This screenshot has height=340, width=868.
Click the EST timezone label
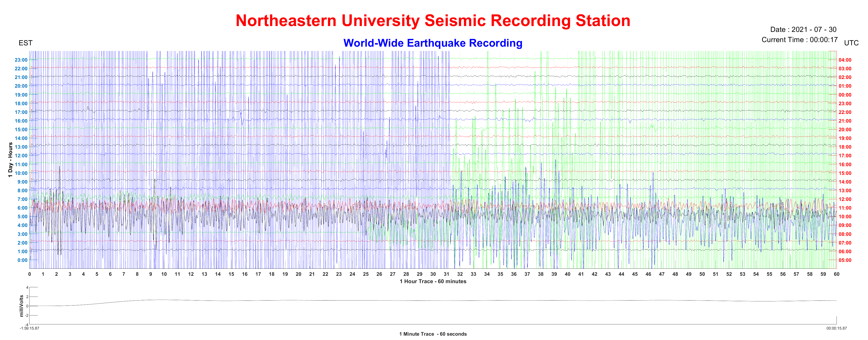click(x=26, y=43)
